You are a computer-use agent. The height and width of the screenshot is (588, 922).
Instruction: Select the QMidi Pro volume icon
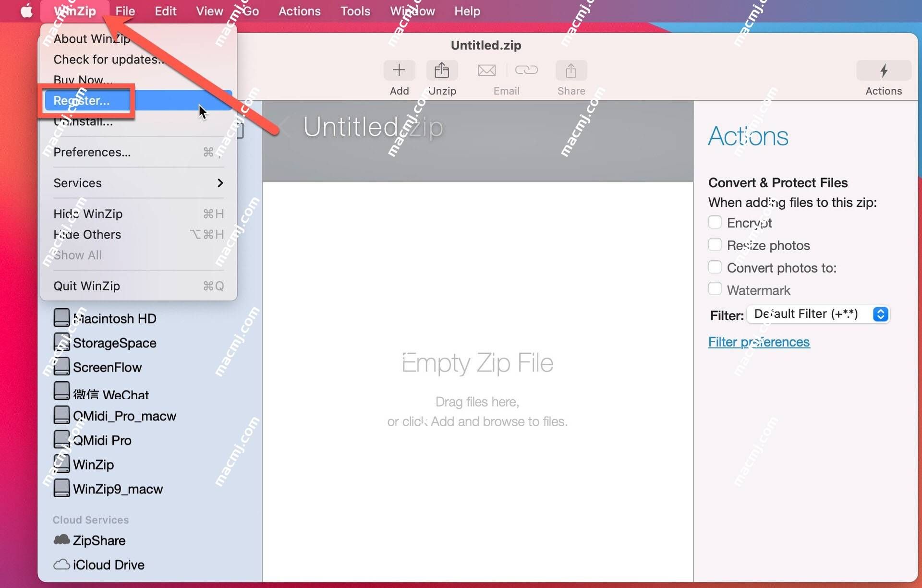(61, 440)
